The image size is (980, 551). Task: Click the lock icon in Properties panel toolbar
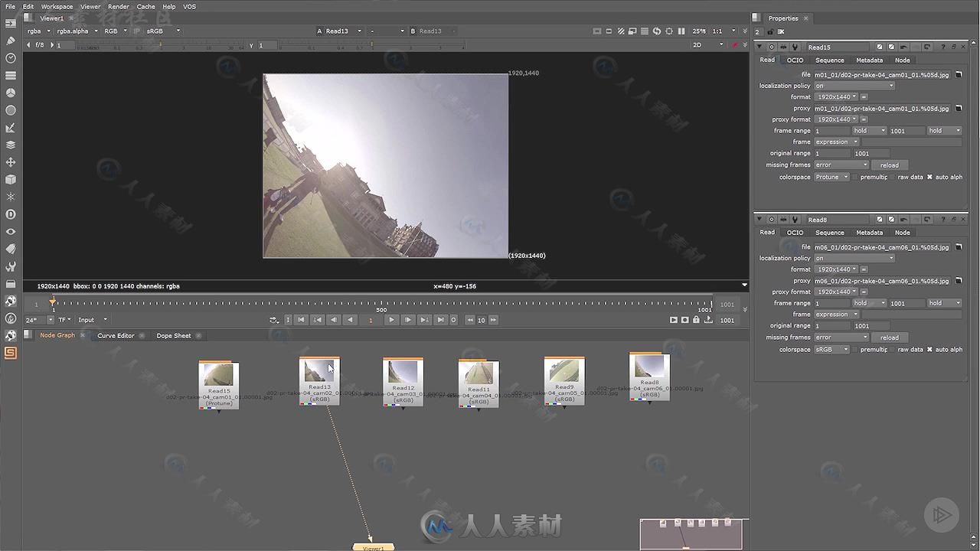pos(770,31)
